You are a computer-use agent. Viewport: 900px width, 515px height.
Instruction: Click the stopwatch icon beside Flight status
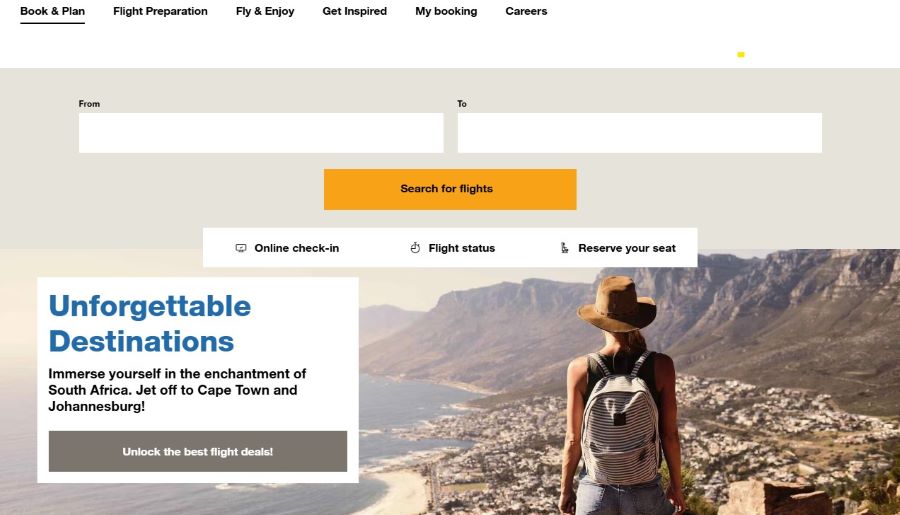pos(416,248)
